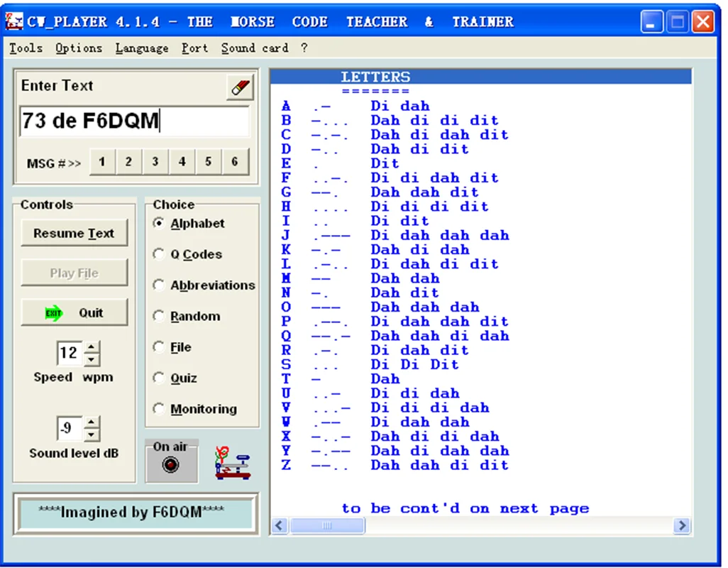Select message button 3
This screenshot has height=568, width=728.
point(155,162)
